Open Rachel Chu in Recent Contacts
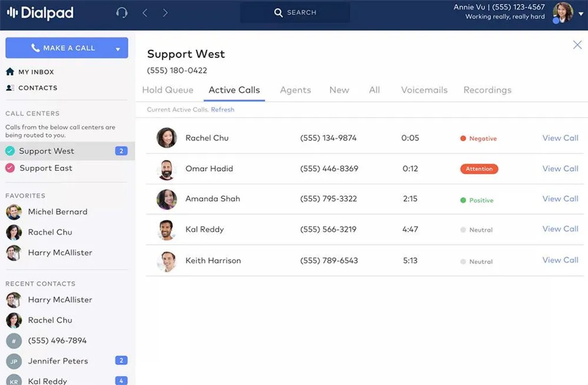This screenshot has width=588, height=385. 39,320
